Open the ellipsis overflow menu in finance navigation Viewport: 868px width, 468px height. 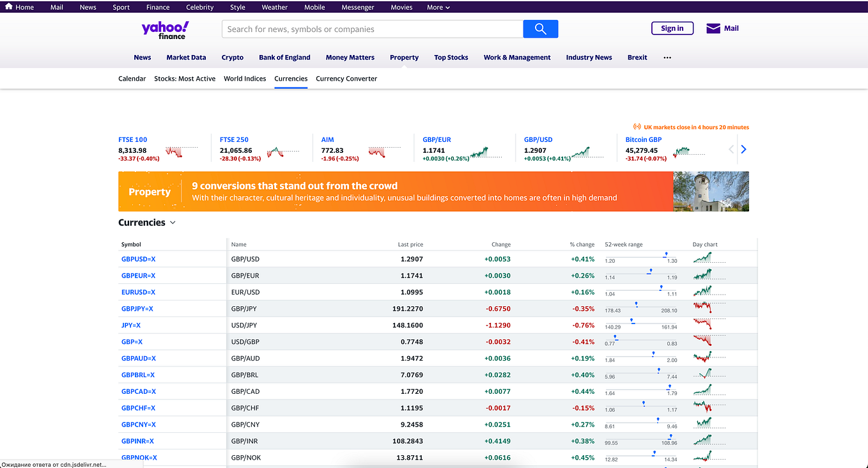667,58
